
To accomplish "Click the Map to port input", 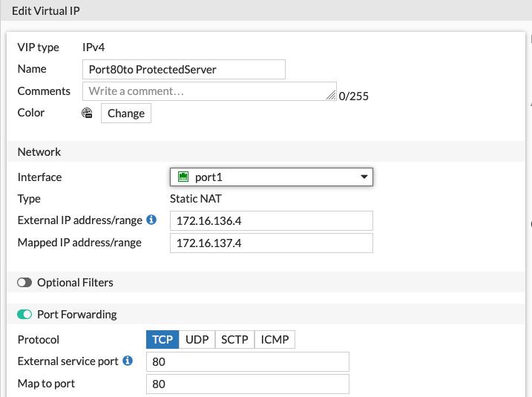I will [247, 384].
